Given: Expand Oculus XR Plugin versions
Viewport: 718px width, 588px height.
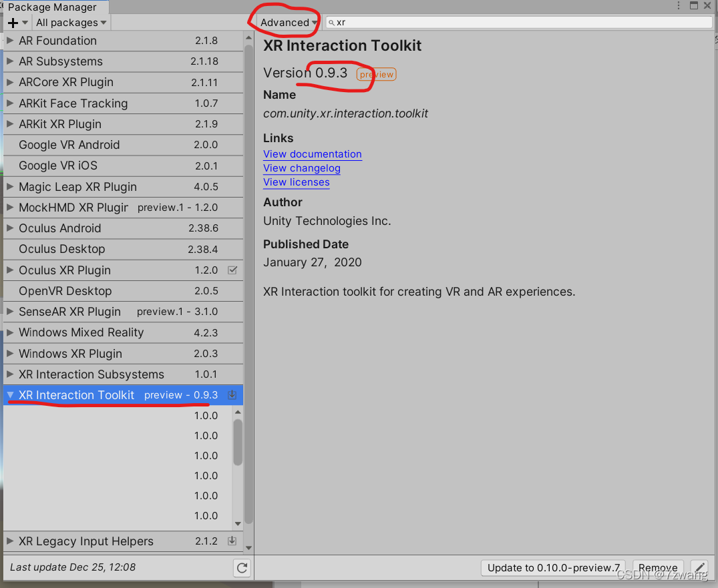Looking at the screenshot, I should tap(9, 270).
